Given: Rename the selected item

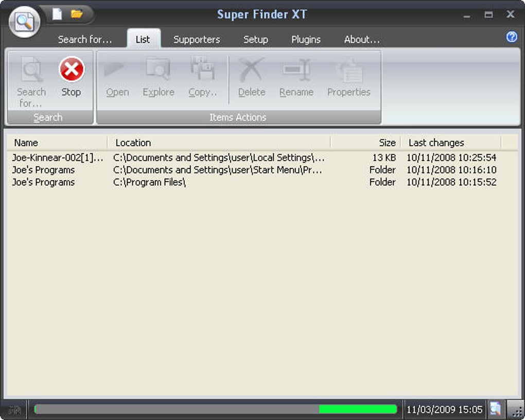Looking at the screenshot, I should pyautogui.click(x=296, y=77).
